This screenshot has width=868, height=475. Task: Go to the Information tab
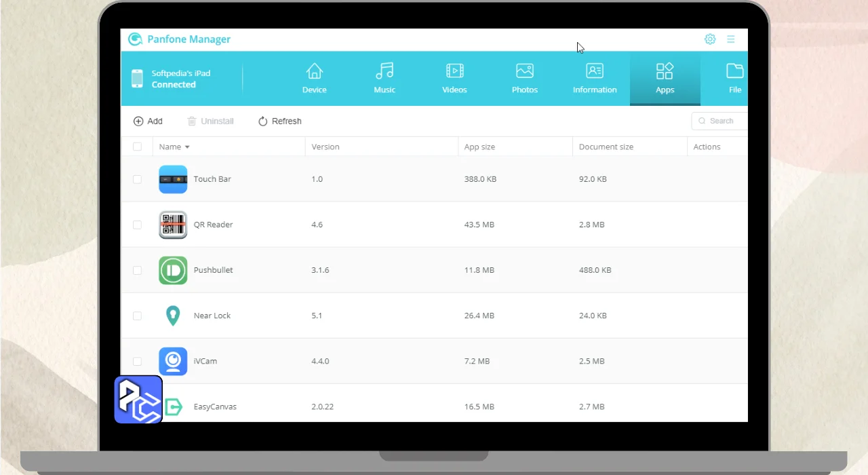[595, 79]
